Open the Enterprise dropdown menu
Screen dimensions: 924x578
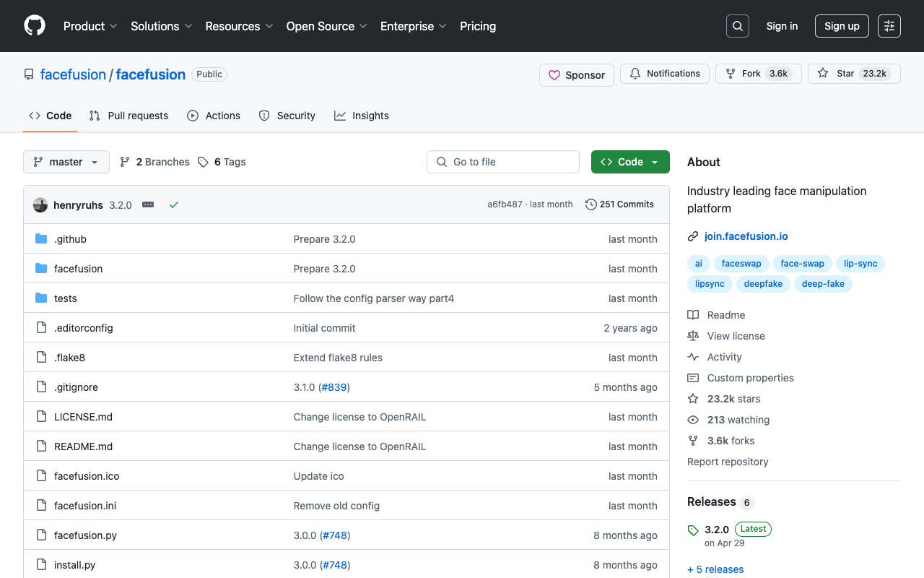[414, 26]
